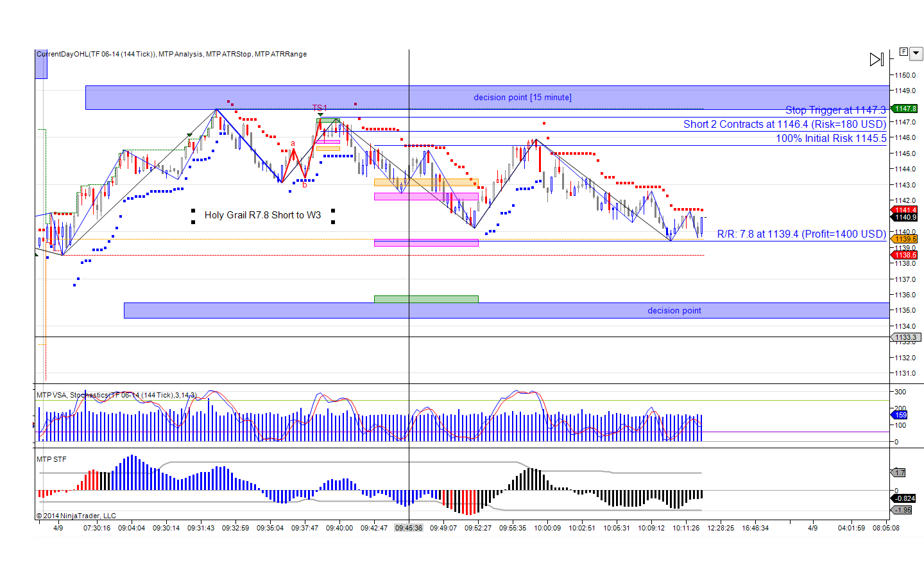
Task: Click the 12:28:25 time axis label
Action: (721, 528)
